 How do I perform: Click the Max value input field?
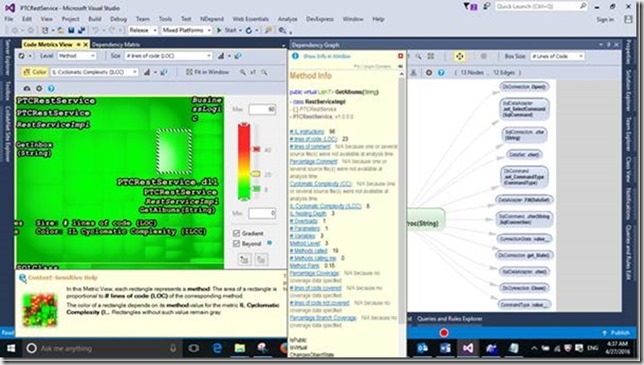click(x=262, y=110)
